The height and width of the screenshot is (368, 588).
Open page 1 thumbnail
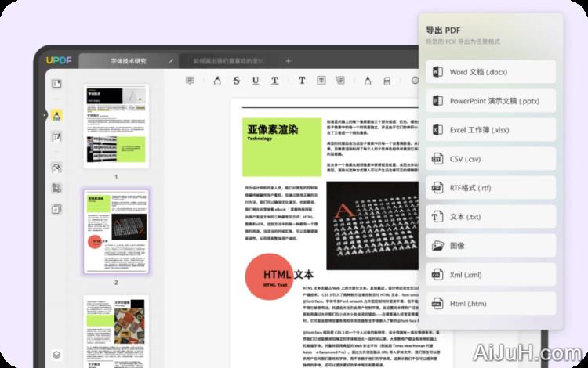coord(115,126)
